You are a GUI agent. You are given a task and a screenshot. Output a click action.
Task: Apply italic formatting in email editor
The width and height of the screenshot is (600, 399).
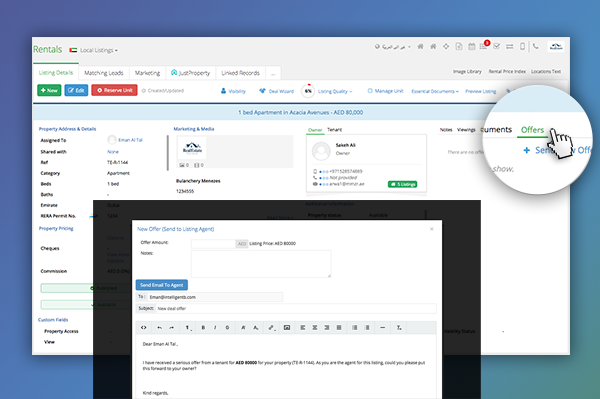pyautogui.click(x=215, y=327)
